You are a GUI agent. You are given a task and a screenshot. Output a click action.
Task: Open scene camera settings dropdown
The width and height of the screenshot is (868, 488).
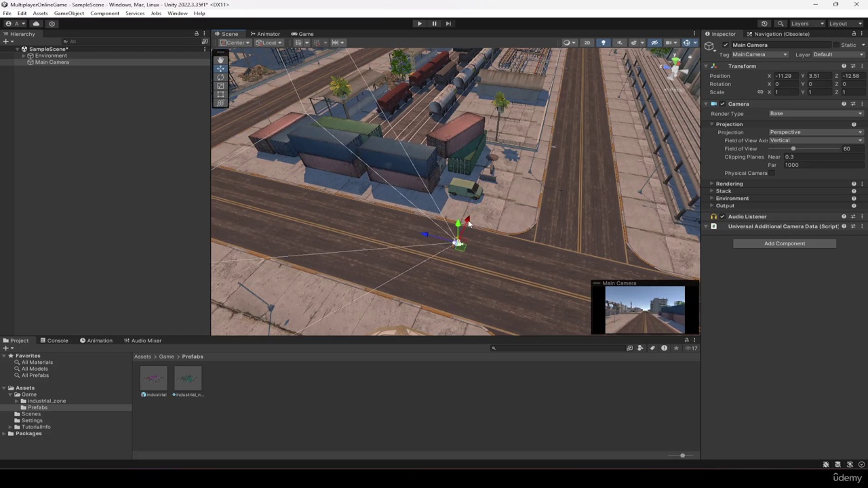pyautogui.click(x=671, y=43)
